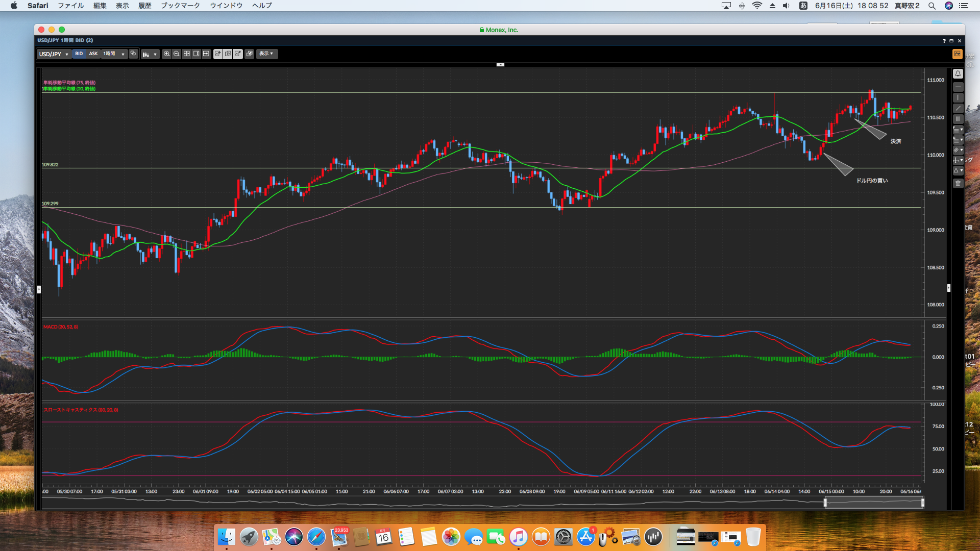Open the App Store in Dock
This screenshot has height=551, width=980.
[x=586, y=537]
